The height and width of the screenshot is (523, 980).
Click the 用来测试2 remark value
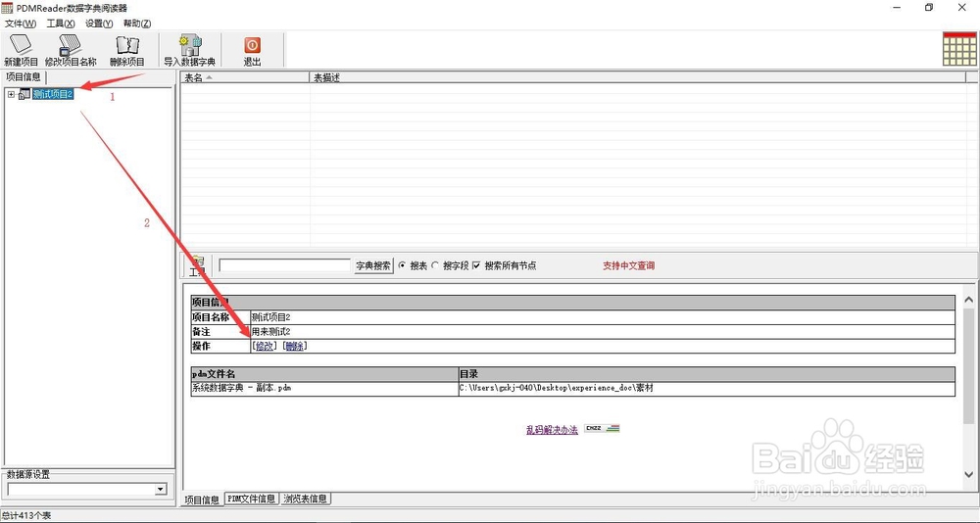tap(271, 332)
